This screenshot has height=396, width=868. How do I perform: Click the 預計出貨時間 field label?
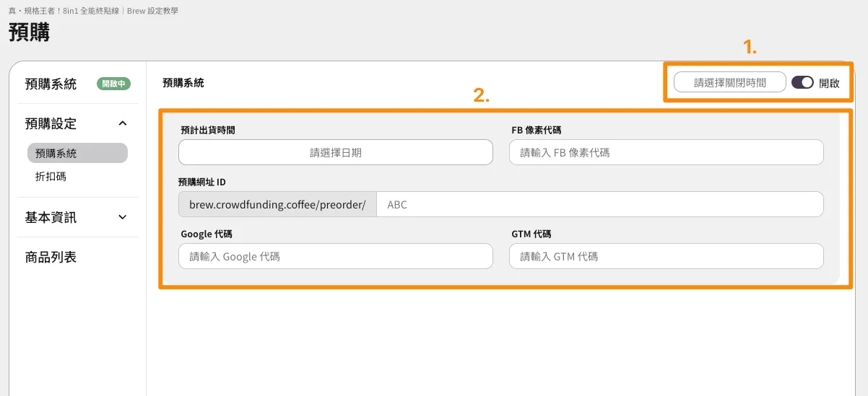point(208,131)
